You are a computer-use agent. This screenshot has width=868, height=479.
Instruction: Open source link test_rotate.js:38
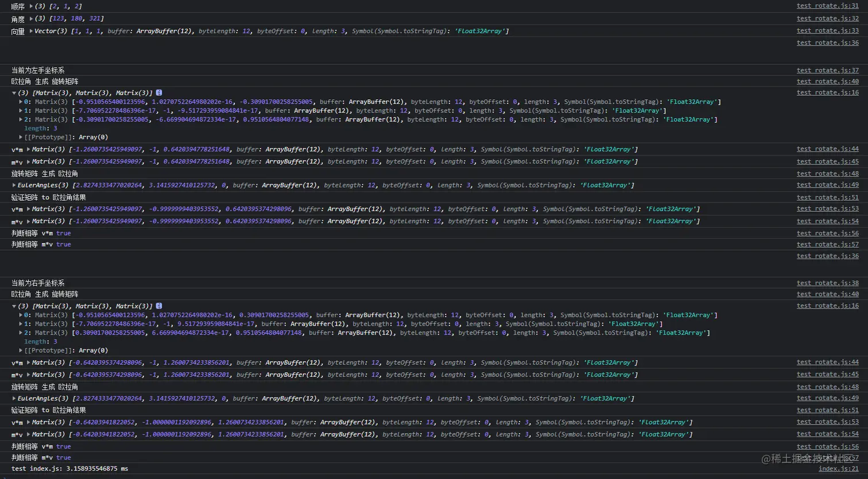coord(828,283)
